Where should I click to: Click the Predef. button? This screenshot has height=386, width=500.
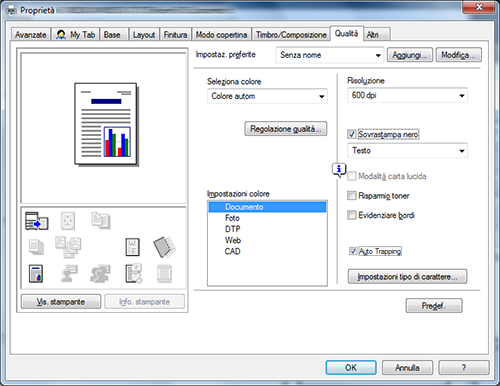pyautogui.click(x=434, y=305)
